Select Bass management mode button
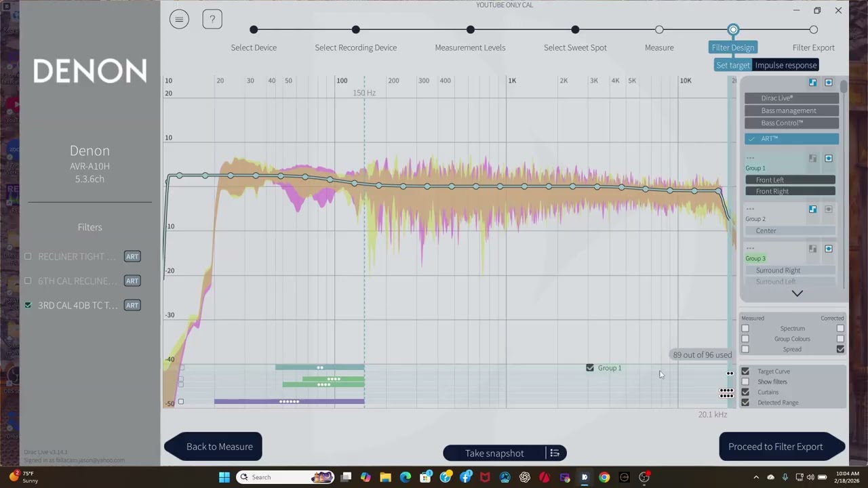Screen dimensions: 868x488 pos(791,110)
